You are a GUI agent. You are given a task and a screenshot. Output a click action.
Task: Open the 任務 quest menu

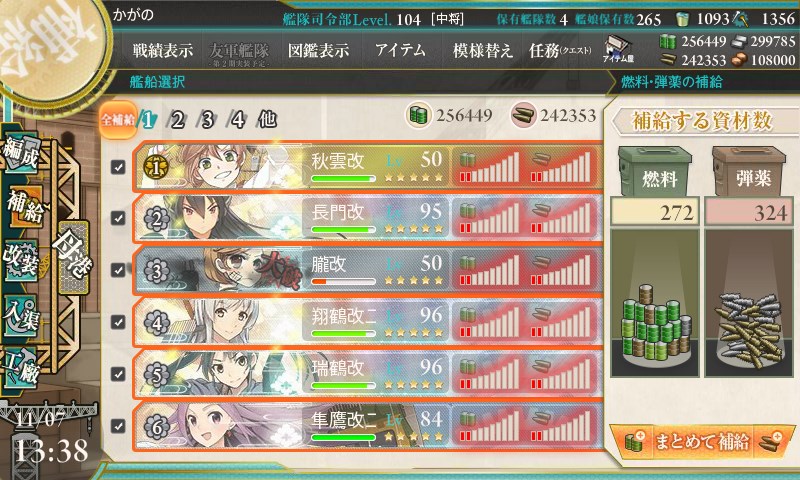coord(560,50)
